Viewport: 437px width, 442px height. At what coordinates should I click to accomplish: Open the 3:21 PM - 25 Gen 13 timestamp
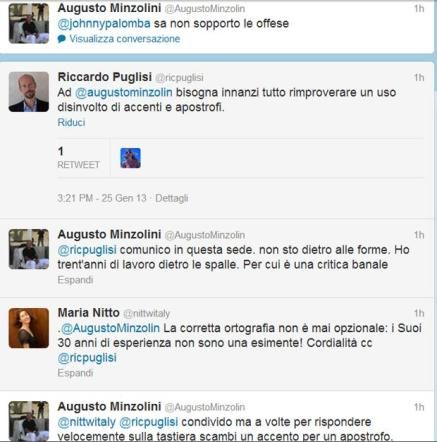click(x=102, y=198)
